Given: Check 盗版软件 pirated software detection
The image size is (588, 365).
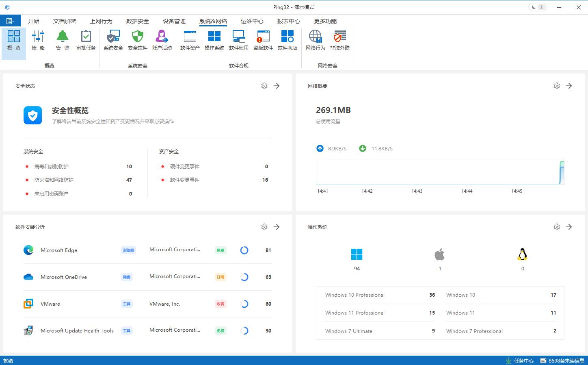Looking at the screenshot, I should tap(263, 41).
